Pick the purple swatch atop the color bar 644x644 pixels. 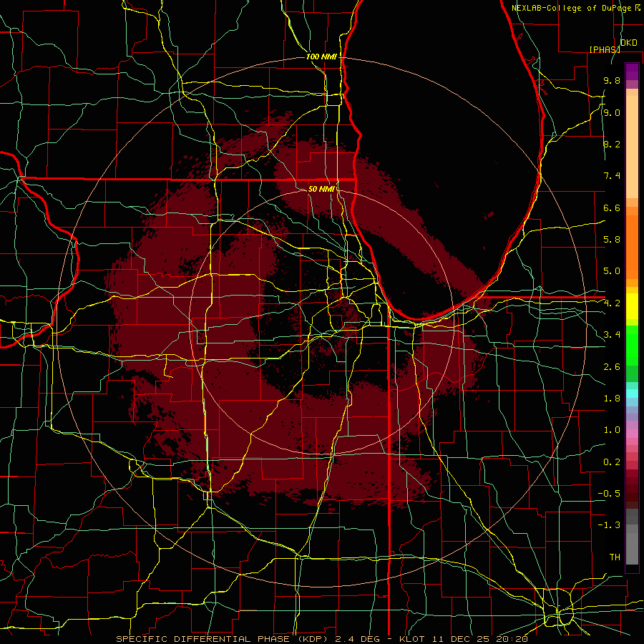click(632, 72)
